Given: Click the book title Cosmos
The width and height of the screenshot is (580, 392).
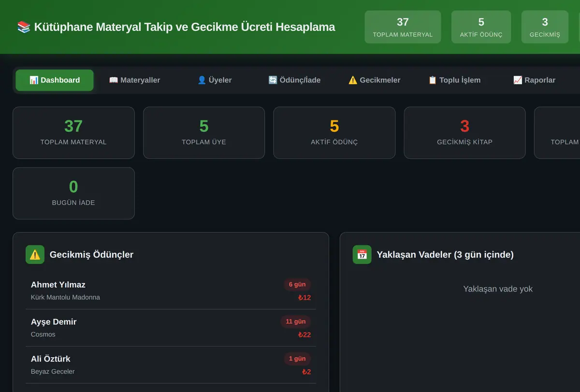Looking at the screenshot, I should (43, 334).
